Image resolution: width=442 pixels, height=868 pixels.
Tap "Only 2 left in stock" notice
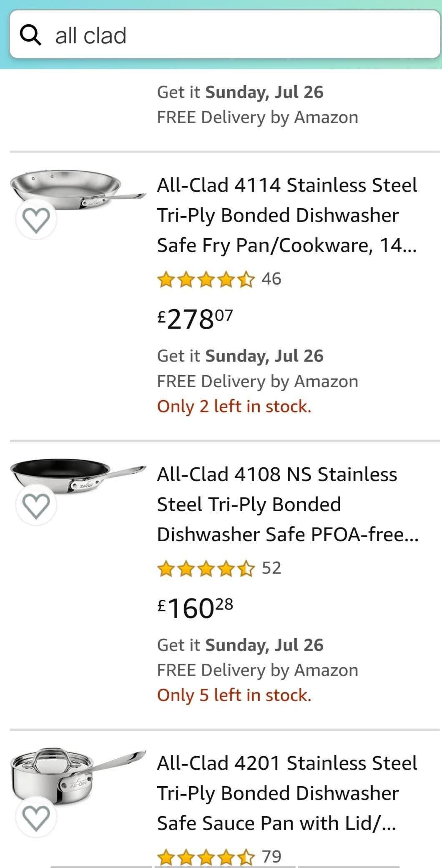(x=234, y=406)
